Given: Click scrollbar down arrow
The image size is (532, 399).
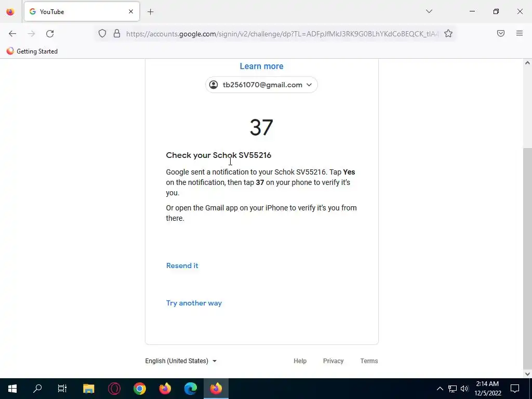Looking at the screenshot, I should tap(527, 374).
